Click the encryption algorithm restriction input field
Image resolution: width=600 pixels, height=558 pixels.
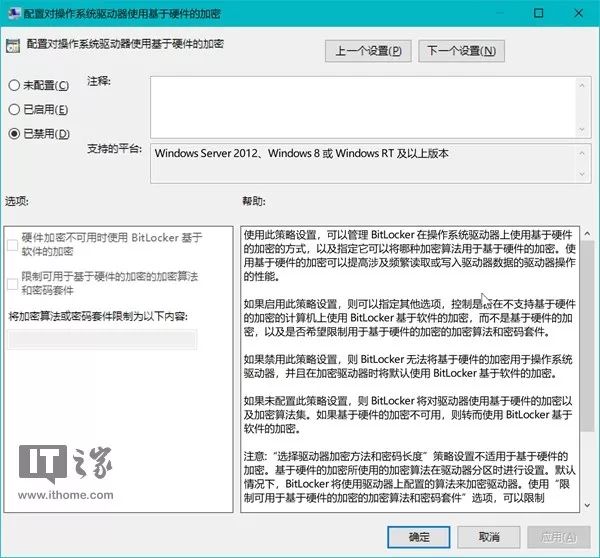pos(102,340)
